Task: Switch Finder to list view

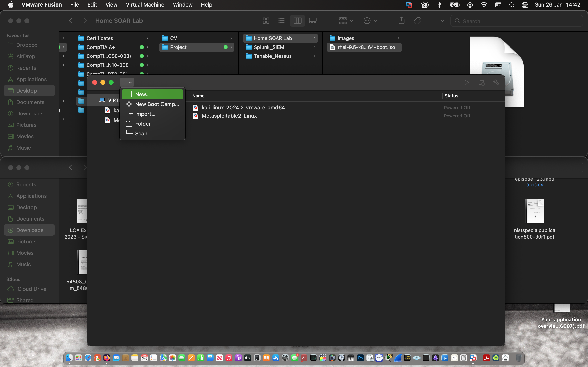Action: click(281, 21)
